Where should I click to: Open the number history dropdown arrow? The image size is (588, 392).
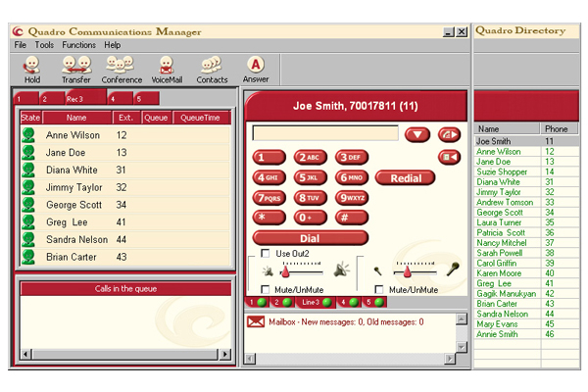click(x=417, y=134)
